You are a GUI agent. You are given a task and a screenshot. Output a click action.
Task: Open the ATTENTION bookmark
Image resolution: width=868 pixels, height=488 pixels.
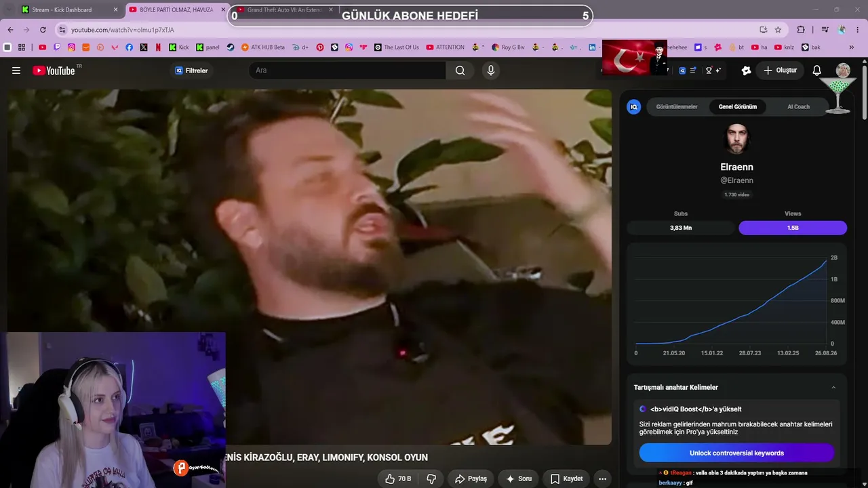[446, 47]
